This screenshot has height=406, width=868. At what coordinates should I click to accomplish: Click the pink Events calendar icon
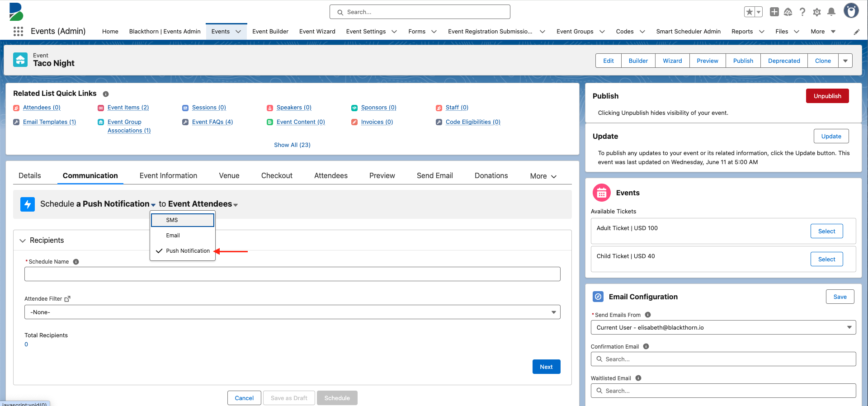pos(602,193)
